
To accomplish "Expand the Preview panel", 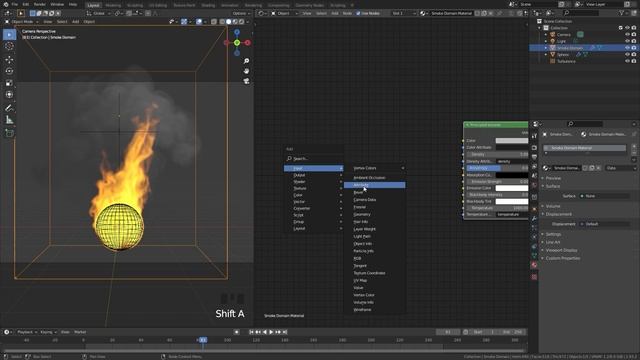I will pyautogui.click(x=553, y=178).
